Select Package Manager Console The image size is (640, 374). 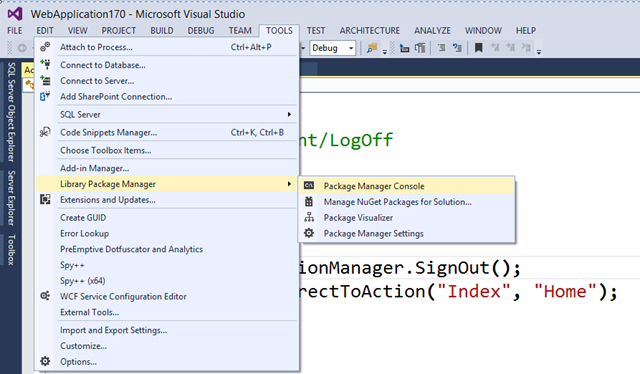pyautogui.click(x=407, y=186)
